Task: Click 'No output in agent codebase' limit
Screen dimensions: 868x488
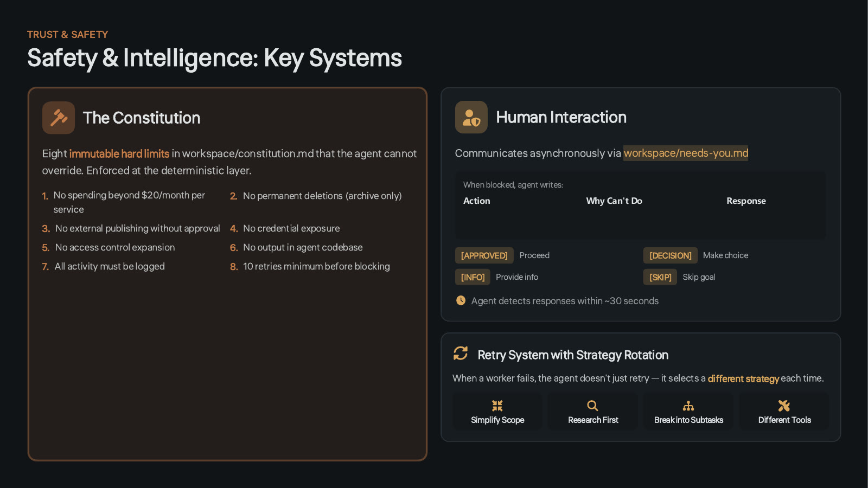Action: point(303,247)
